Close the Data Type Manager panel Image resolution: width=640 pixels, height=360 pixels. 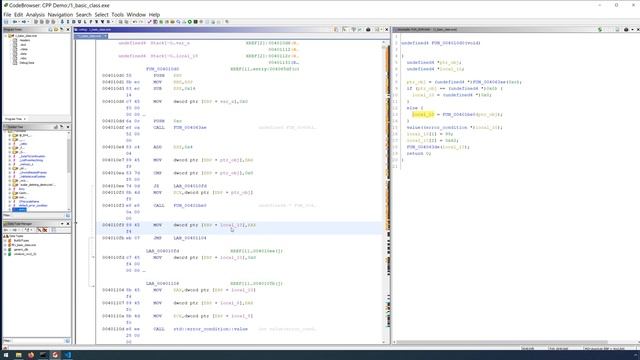click(68, 224)
